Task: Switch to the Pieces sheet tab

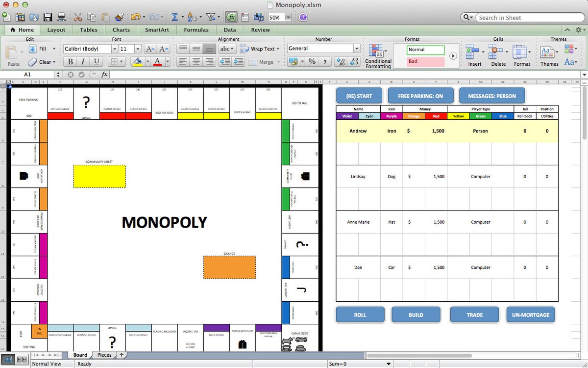Action: point(104,355)
